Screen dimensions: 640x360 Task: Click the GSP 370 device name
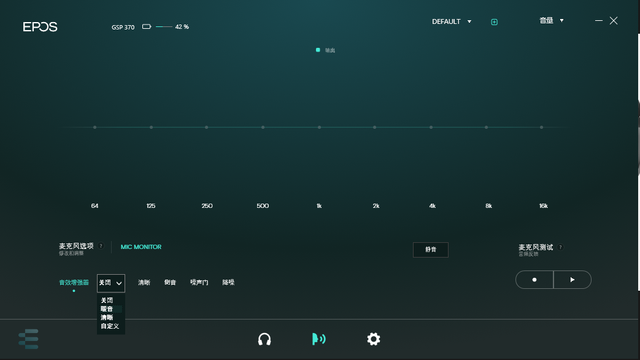[123, 27]
